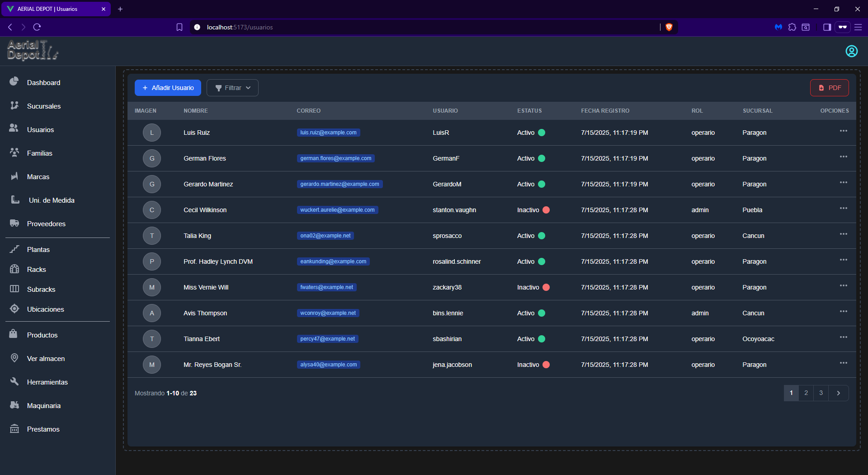Screen dimensions: 868x475
Task: Click the red status dot for Miss Vernie Will
Action: pyautogui.click(x=546, y=287)
